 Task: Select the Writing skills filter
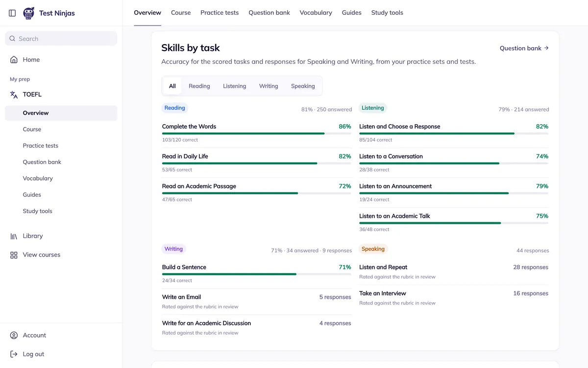pos(269,86)
